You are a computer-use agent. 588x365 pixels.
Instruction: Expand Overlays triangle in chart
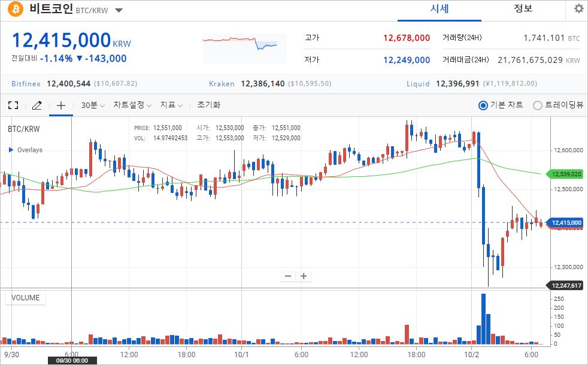click(11, 150)
